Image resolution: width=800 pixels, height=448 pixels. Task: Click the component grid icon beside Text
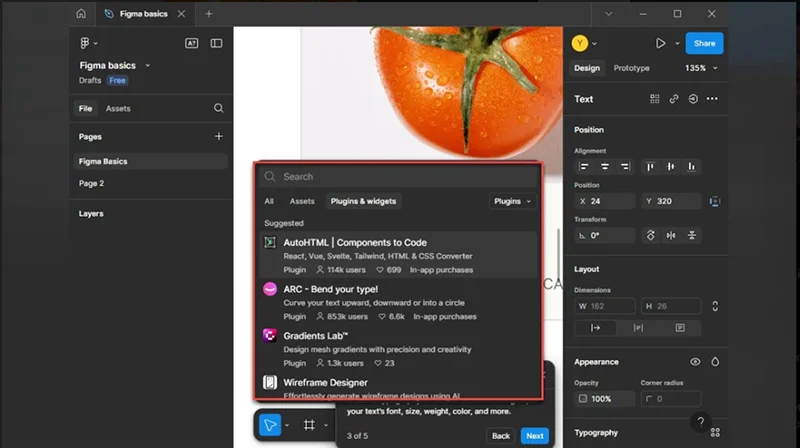pos(655,99)
